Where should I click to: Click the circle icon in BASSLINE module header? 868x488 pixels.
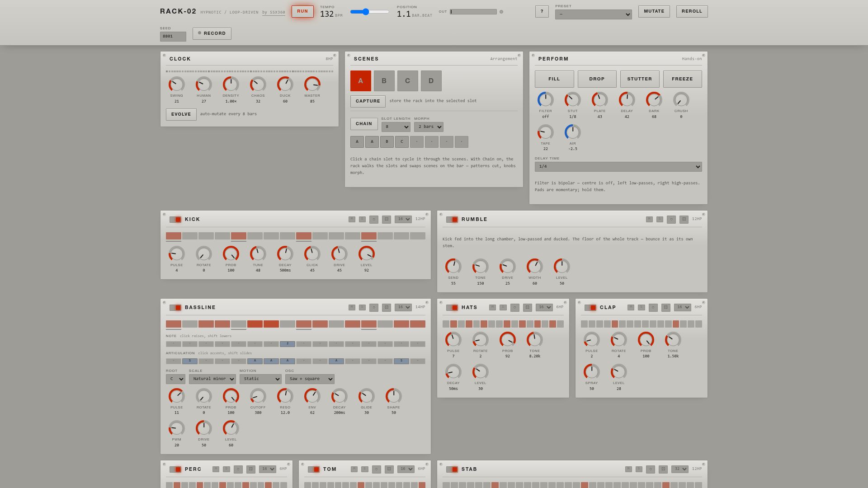tap(374, 308)
